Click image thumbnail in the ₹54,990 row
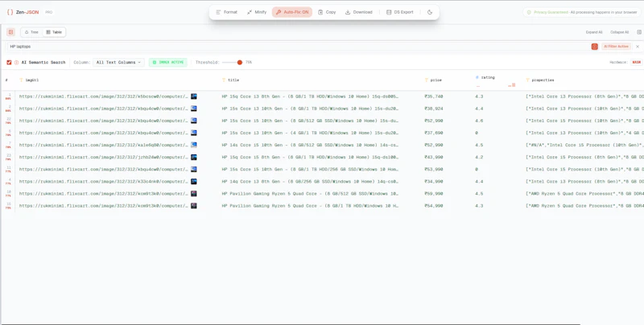 pos(194,206)
